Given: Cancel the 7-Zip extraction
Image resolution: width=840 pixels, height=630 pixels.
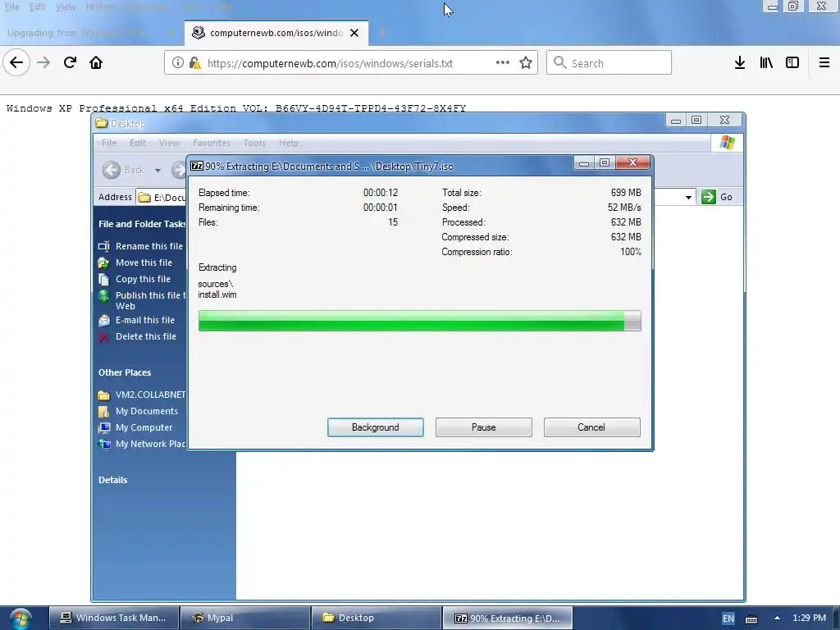Looking at the screenshot, I should (591, 427).
